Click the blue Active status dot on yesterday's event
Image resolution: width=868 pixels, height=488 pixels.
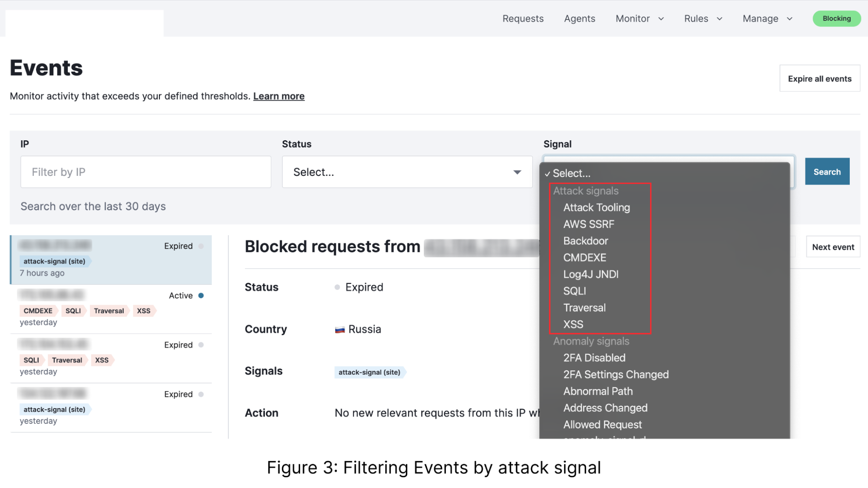pyautogui.click(x=201, y=295)
